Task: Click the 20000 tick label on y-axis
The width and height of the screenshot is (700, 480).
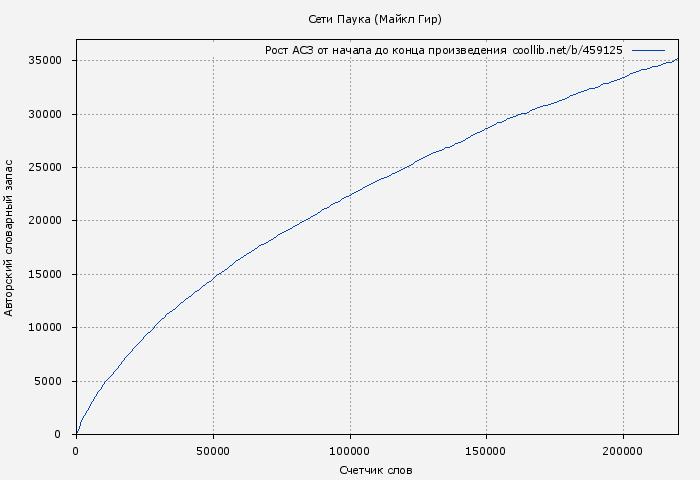Action: pos(47,221)
